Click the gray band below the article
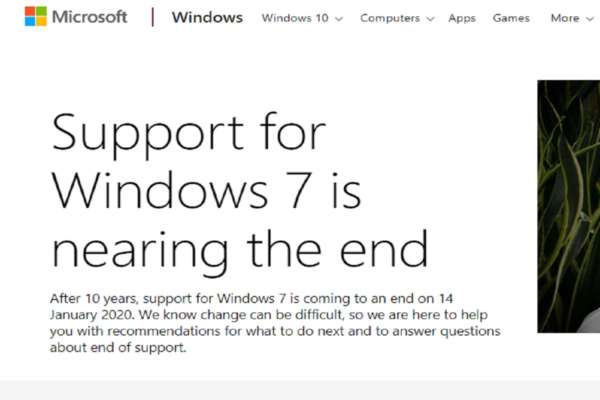Image resolution: width=600 pixels, height=400 pixels. [x=300, y=390]
